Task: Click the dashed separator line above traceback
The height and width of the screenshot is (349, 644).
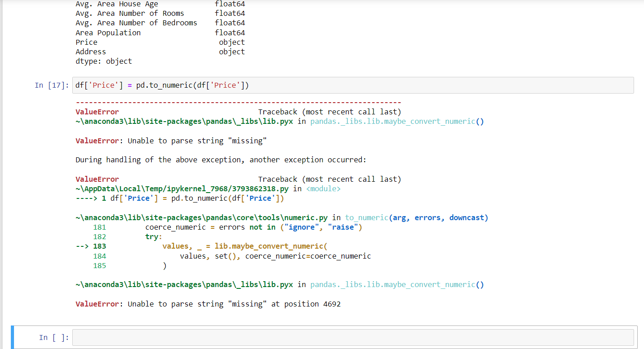Action: click(238, 102)
